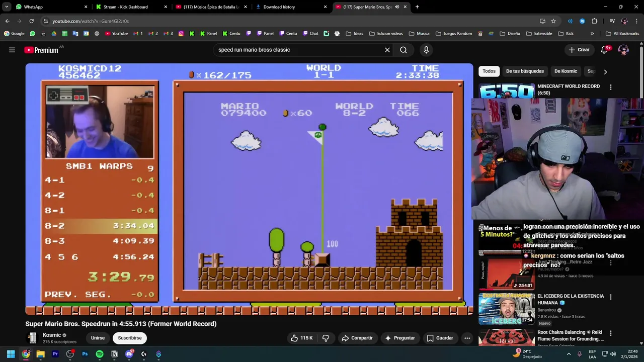Join the channel with Unirse

[98, 338]
